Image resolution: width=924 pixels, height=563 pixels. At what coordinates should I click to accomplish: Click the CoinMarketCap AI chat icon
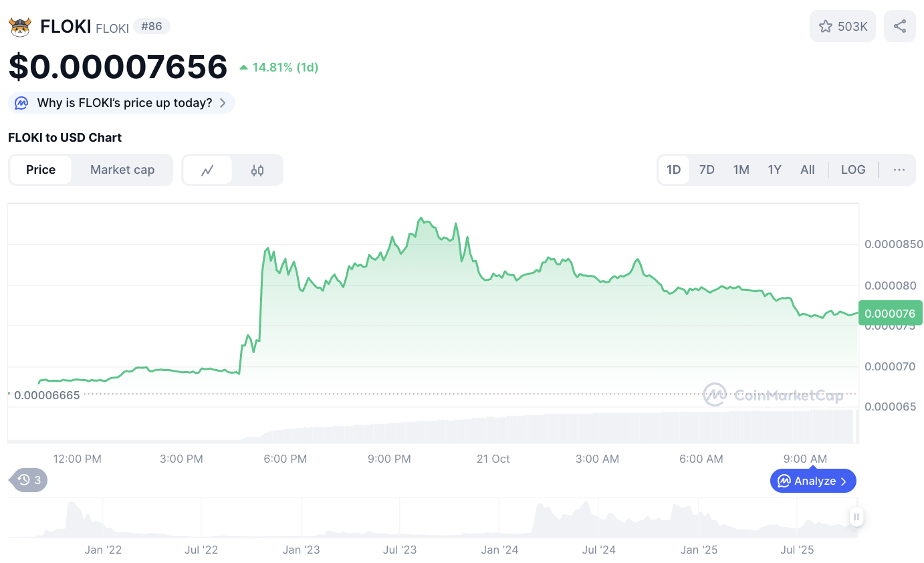pyautogui.click(x=21, y=103)
